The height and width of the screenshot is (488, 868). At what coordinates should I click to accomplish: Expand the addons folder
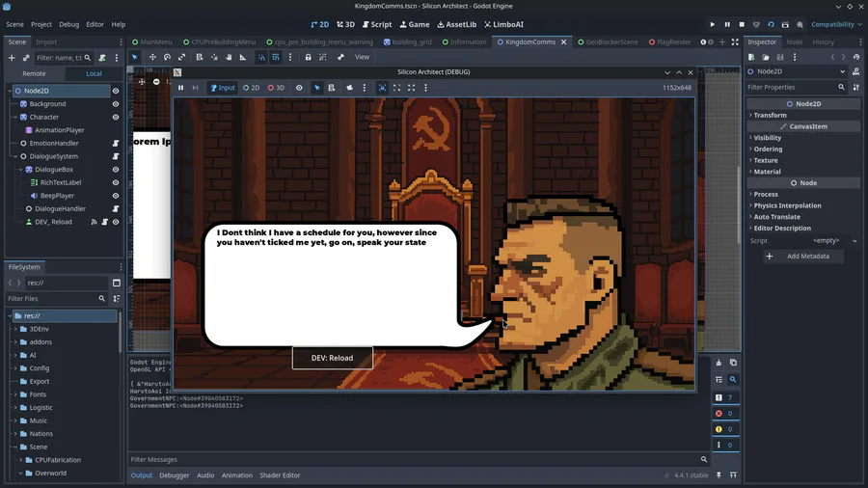(x=15, y=342)
